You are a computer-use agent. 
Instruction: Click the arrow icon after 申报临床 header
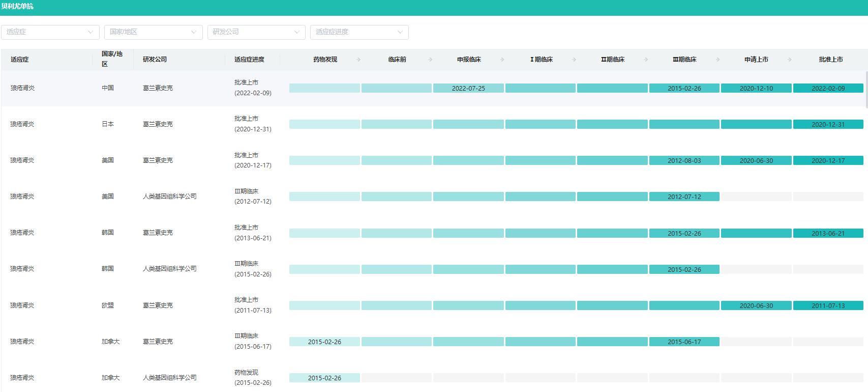point(502,60)
